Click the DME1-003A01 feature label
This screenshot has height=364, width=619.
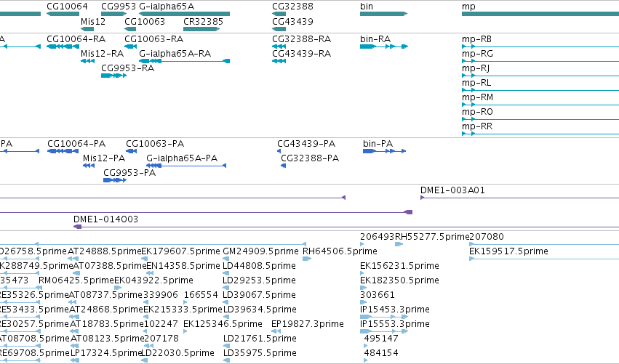(x=452, y=190)
